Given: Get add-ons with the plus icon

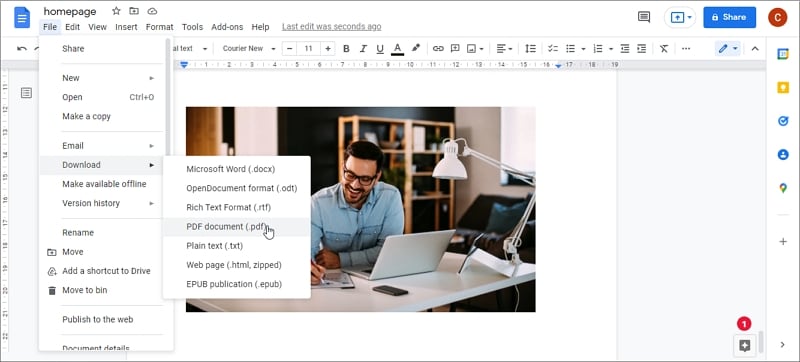Looking at the screenshot, I should pyautogui.click(x=783, y=242).
